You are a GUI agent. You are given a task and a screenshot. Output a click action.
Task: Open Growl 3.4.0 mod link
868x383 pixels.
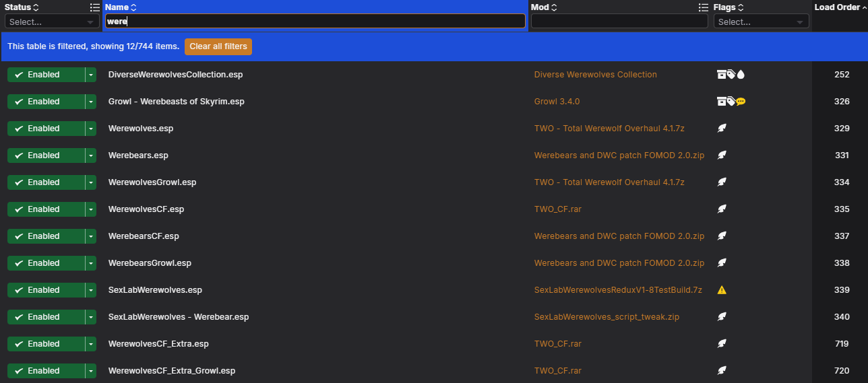[x=557, y=102]
